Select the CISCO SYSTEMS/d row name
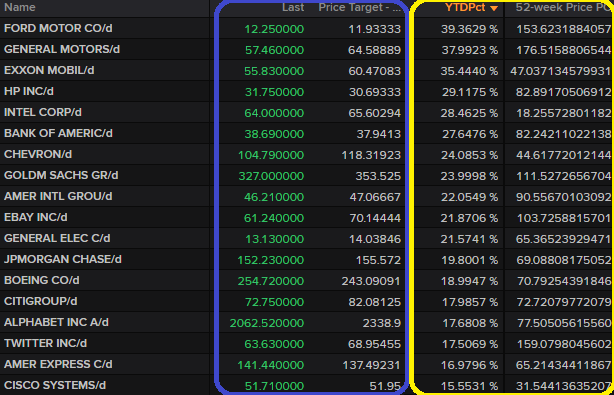The width and height of the screenshot is (614, 395). 55,385
